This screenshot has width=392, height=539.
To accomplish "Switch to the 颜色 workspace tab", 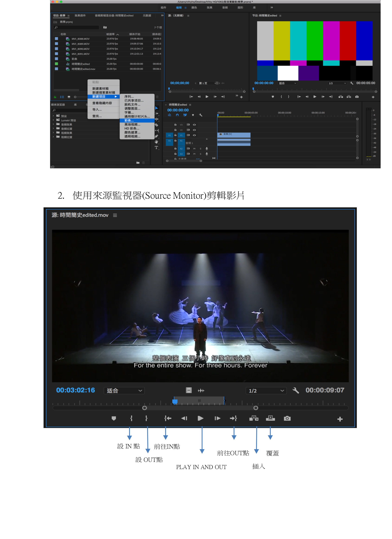I will [x=194, y=8].
